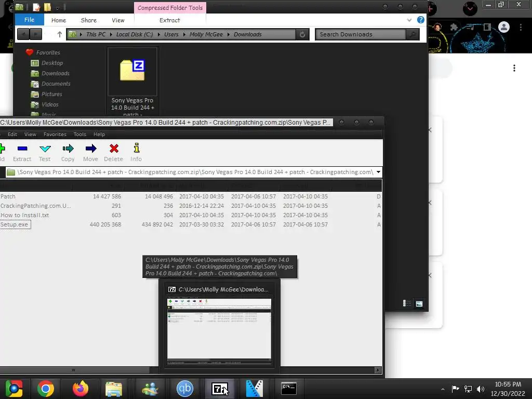532x399 pixels.
Task: Click Molly McGee in breadcrumb path
Action: [x=206, y=34]
